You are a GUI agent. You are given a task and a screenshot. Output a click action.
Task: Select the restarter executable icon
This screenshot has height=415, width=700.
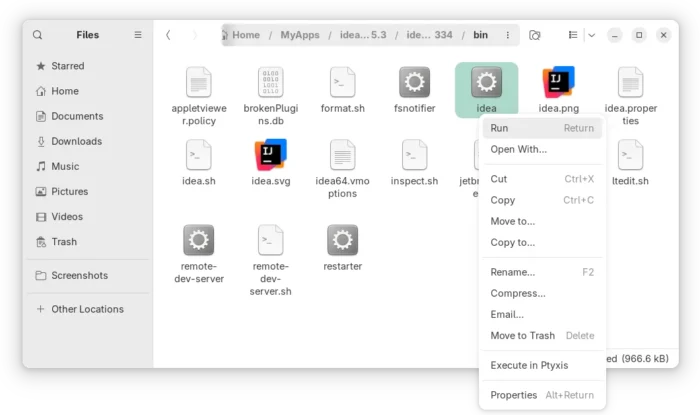point(342,241)
